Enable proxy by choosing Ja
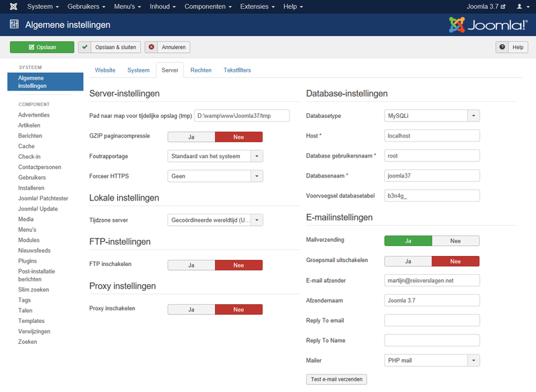This screenshot has height=392, width=536. pos(192,310)
